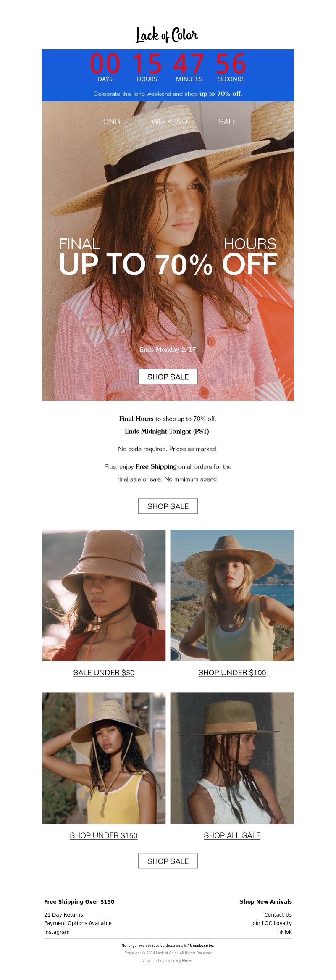
Task: Click the SHOP SALE button on hero image
Action: tap(168, 377)
